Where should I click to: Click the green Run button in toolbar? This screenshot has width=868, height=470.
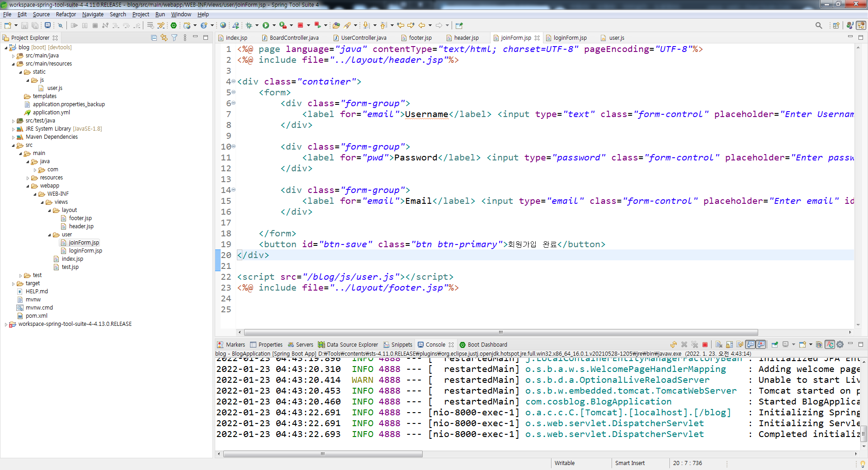pos(266,25)
